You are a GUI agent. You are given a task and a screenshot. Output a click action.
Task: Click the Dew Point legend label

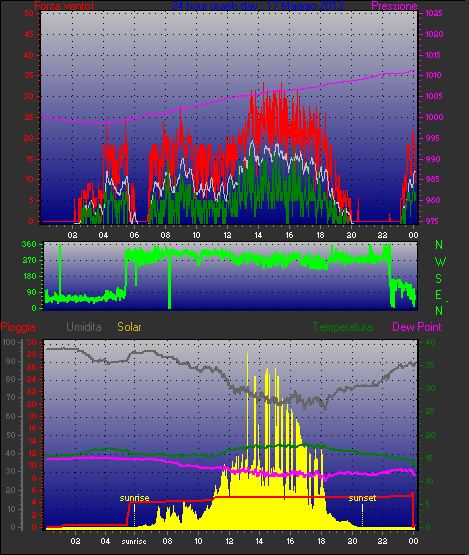pos(417,327)
